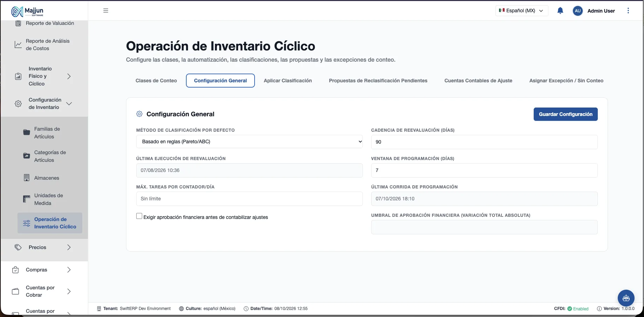The width and height of the screenshot is (644, 317).
Task: Click Guardar Configuración button
Action: [566, 114]
